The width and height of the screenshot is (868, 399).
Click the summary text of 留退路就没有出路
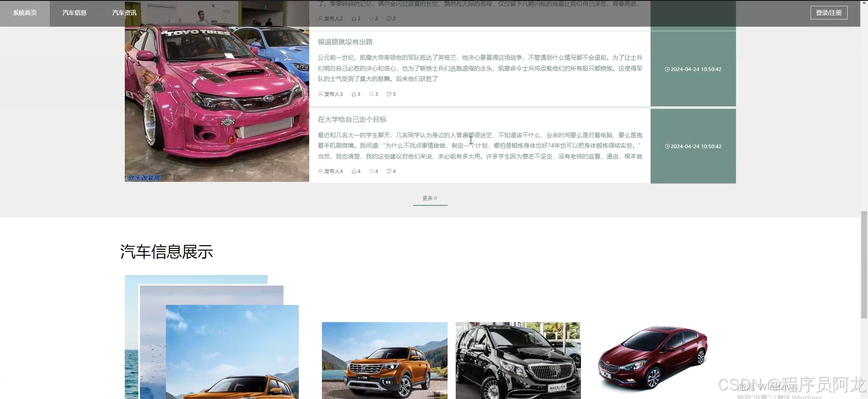tap(480, 68)
